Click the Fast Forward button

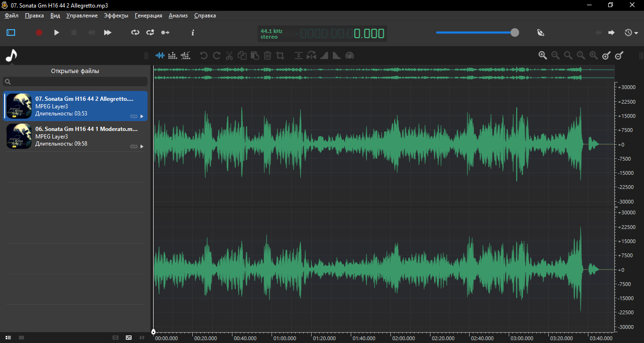coord(108,33)
